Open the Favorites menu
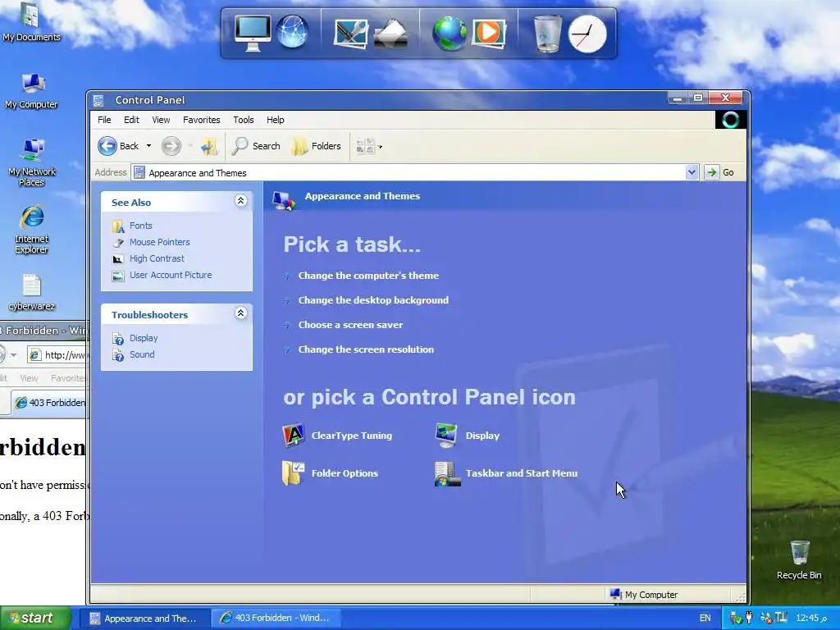This screenshot has width=840, height=630. 202,120
